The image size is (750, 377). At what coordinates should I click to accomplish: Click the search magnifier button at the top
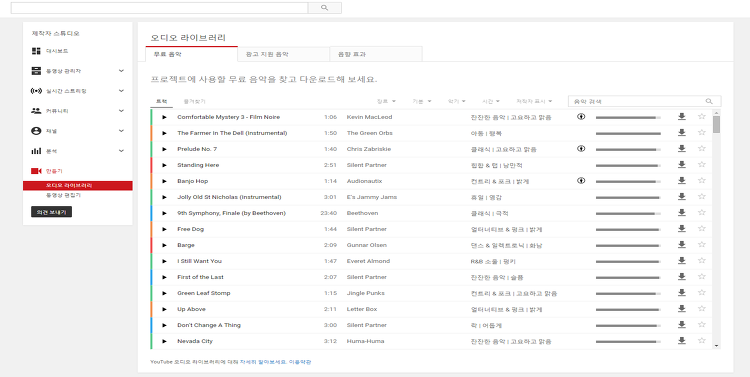click(325, 8)
